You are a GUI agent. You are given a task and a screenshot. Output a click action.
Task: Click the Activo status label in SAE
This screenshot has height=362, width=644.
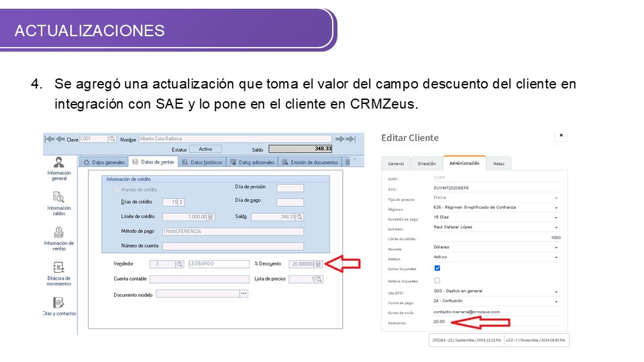205,149
